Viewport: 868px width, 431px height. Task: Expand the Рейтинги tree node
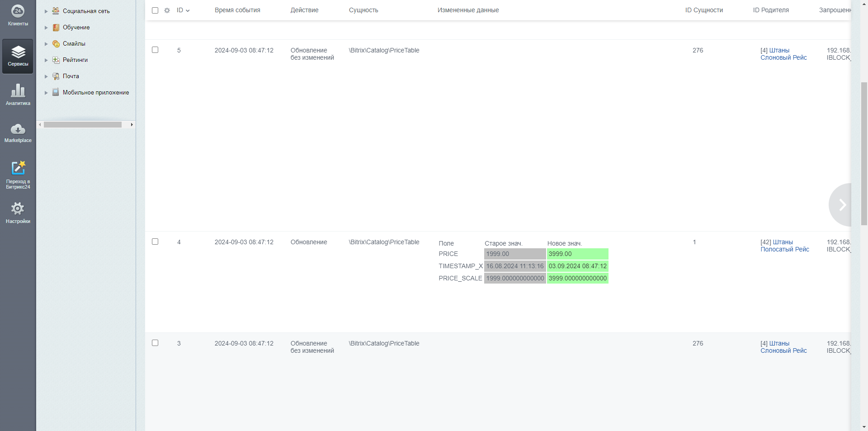(x=46, y=60)
